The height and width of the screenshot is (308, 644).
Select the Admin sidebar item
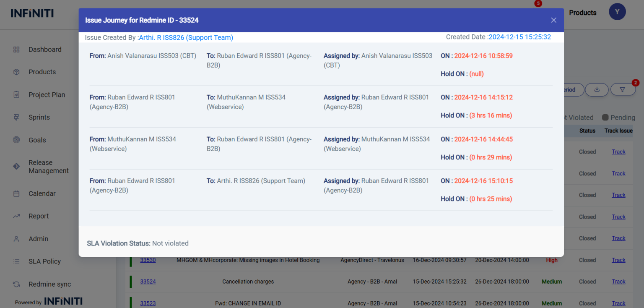point(38,239)
